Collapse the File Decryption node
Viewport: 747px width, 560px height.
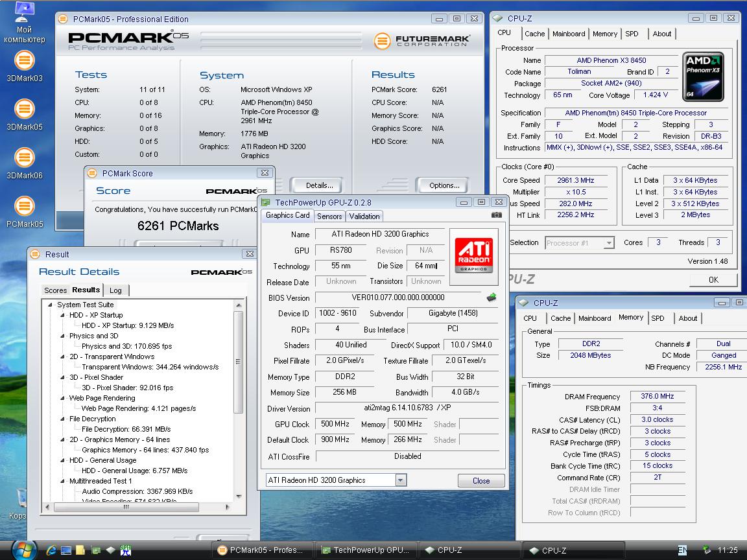(62, 419)
